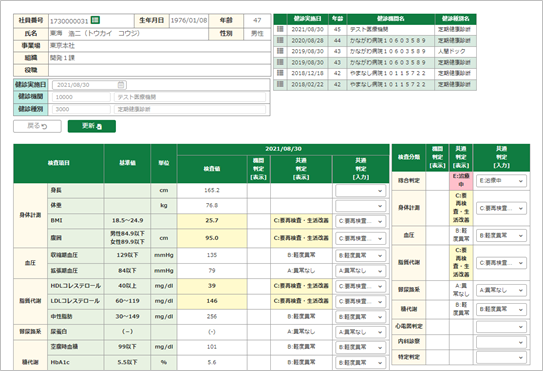Click the 中性脂肪 value 256 cell

(x=212, y=316)
